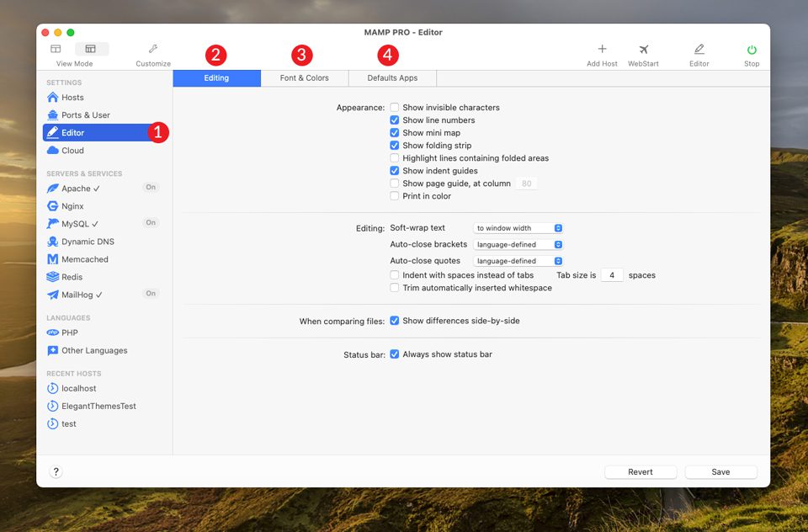808x532 pixels.
Task: Enable Show invisible characters
Action: pyautogui.click(x=395, y=107)
